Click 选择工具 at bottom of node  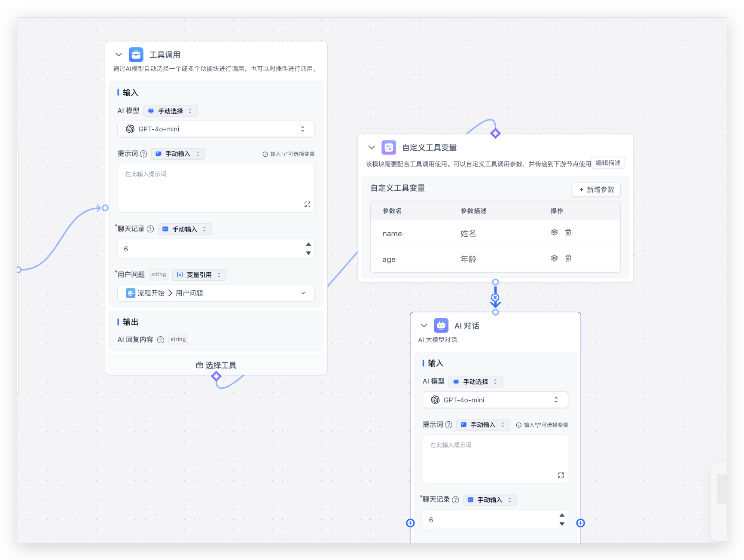pyautogui.click(x=216, y=365)
